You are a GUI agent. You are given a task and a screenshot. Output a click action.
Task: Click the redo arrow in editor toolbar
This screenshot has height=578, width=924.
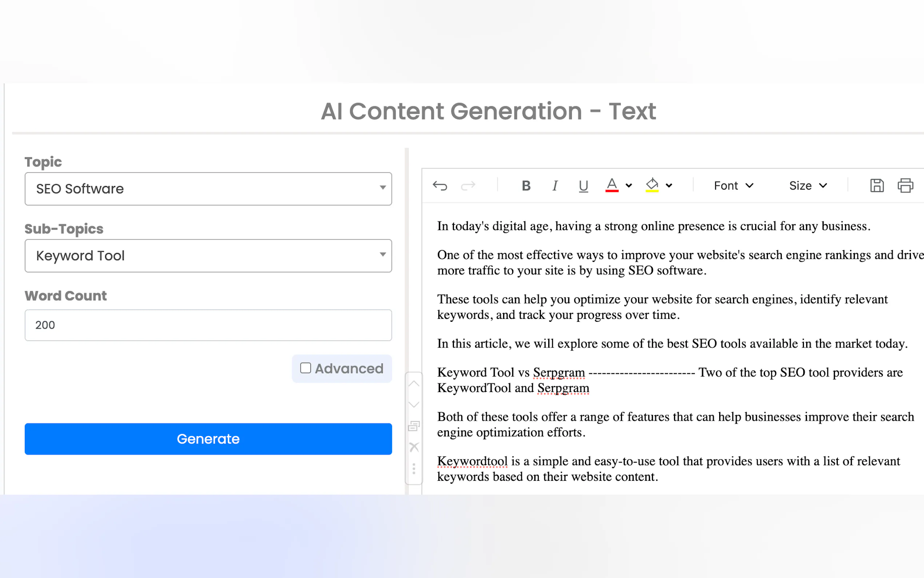[x=468, y=186]
